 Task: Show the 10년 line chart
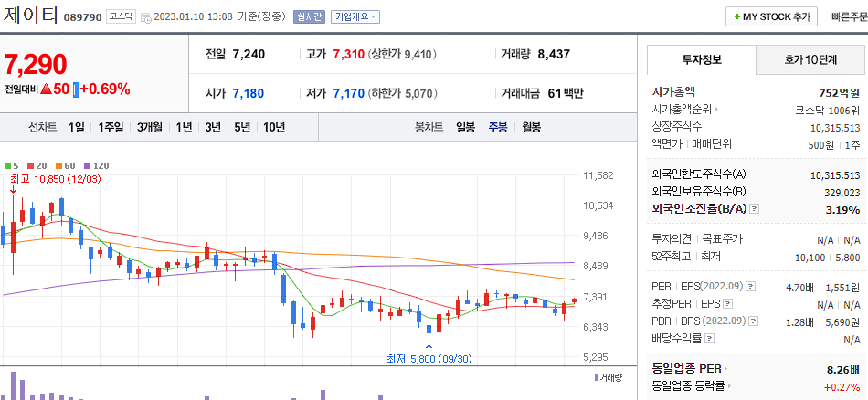(274, 127)
